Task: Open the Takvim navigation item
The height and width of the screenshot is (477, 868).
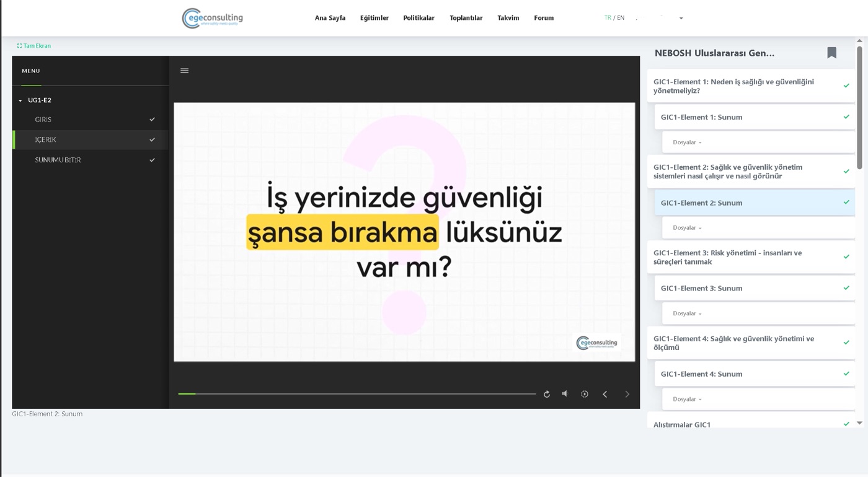Action: tap(508, 18)
